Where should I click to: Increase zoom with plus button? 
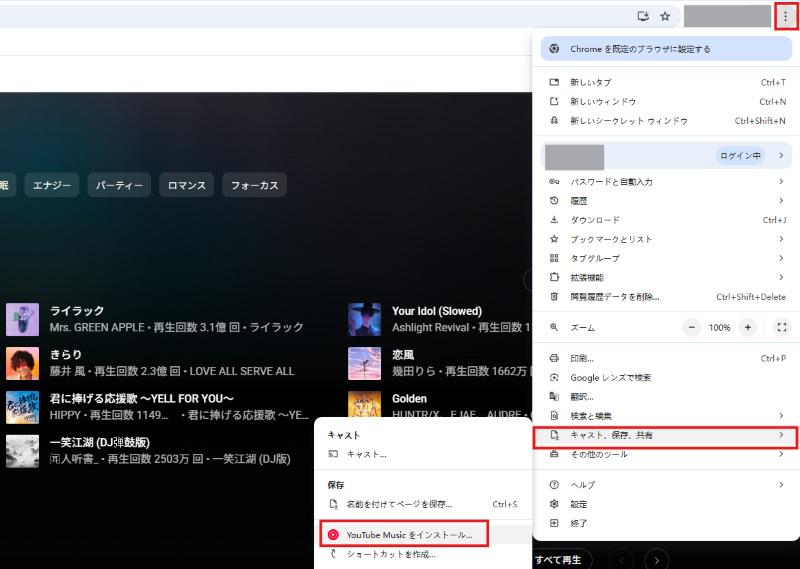click(x=747, y=327)
